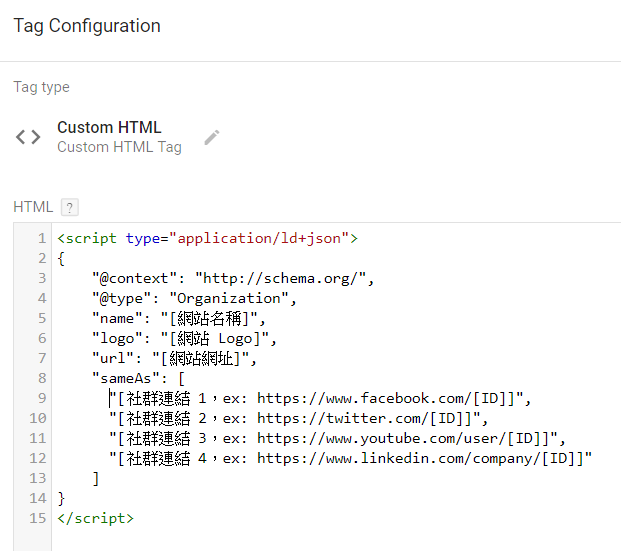Place cursor on the opening script tag line

[207, 238]
